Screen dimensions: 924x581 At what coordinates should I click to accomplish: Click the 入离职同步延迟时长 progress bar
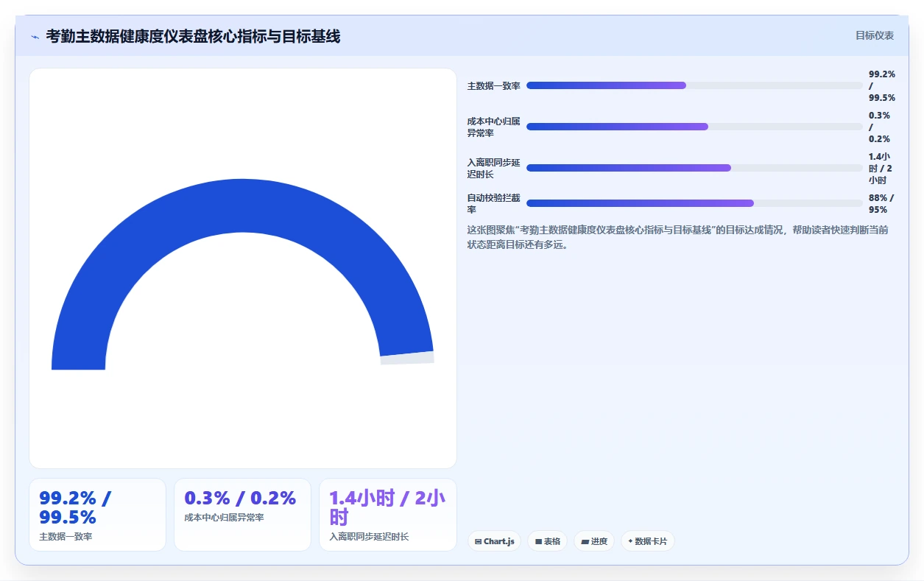coord(694,168)
